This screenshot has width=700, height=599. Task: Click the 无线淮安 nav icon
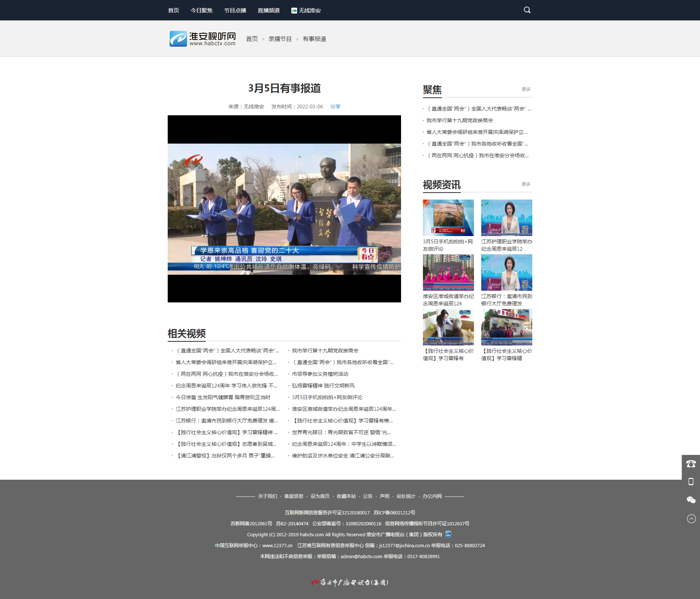[x=294, y=11]
